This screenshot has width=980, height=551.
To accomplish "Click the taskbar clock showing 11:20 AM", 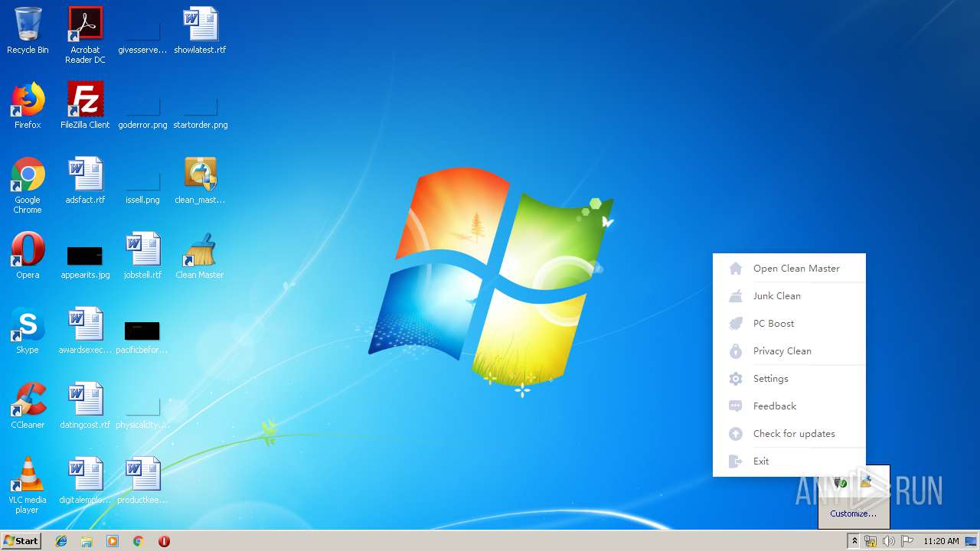I will pos(941,541).
